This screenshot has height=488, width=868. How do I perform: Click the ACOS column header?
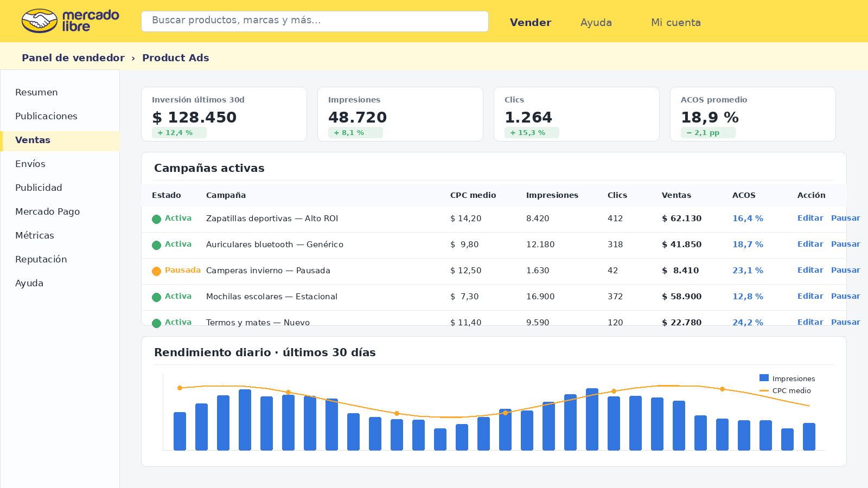tap(744, 195)
